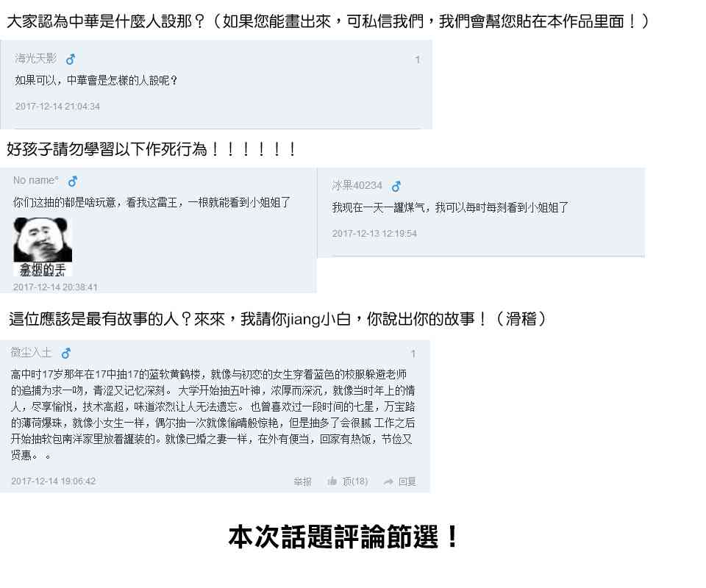Click male gender icon beside 微尘入土
Viewport: 706px width, 588px height.
[x=66, y=353]
